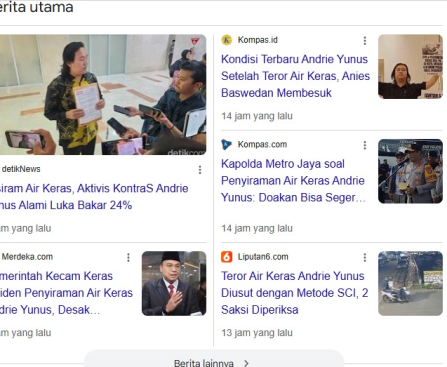Click the Kompas.id source name

[257, 40]
